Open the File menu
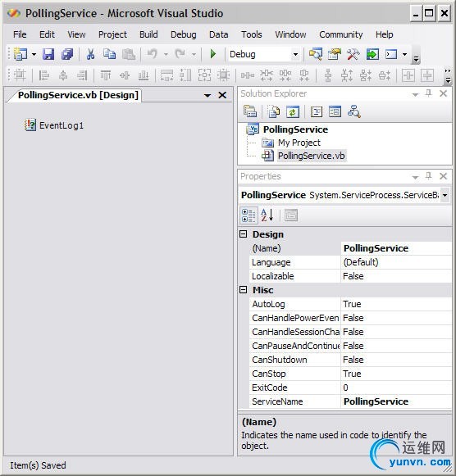 (20, 34)
